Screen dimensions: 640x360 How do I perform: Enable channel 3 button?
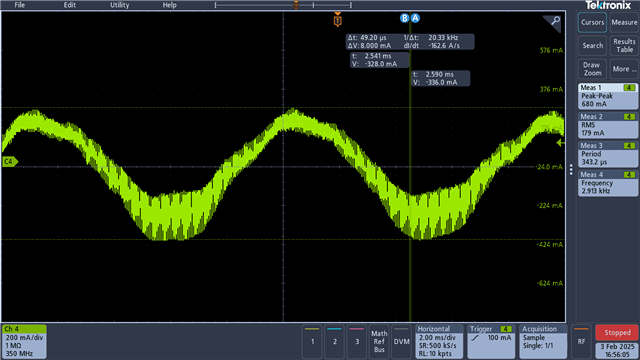point(357,341)
